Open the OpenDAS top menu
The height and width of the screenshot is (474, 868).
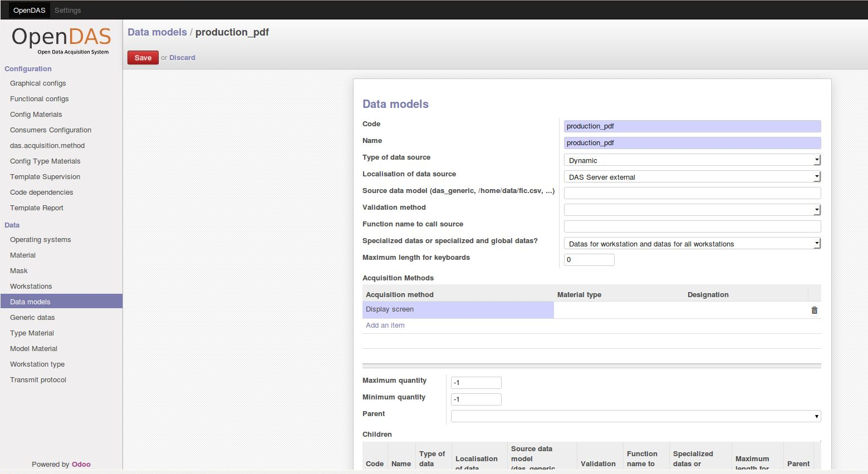click(30, 10)
